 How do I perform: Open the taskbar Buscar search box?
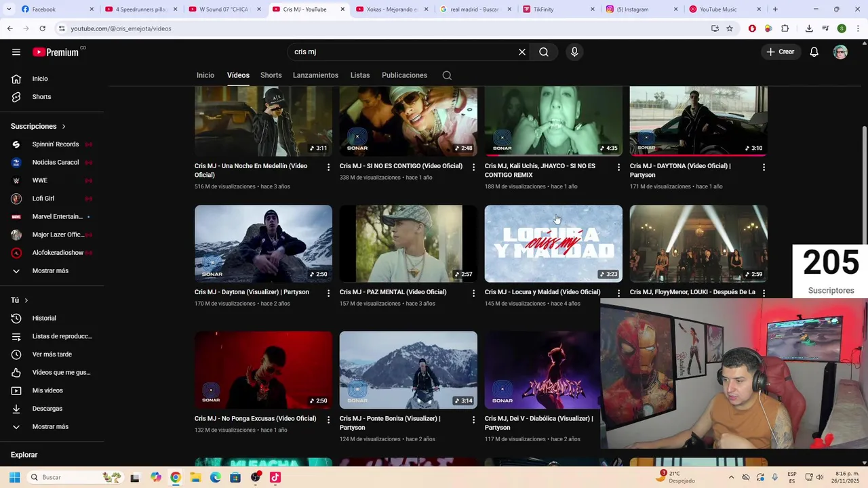[x=75, y=477]
